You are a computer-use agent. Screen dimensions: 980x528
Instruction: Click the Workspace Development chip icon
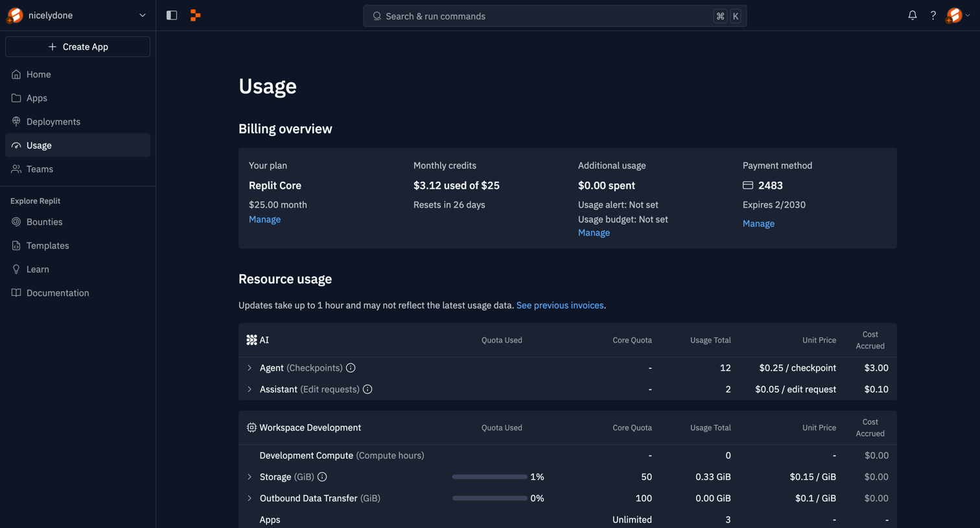(251, 427)
